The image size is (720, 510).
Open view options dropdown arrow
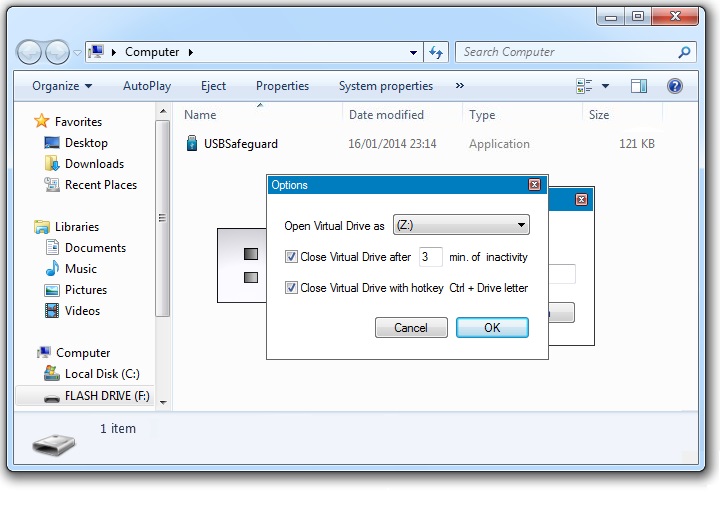click(605, 86)
